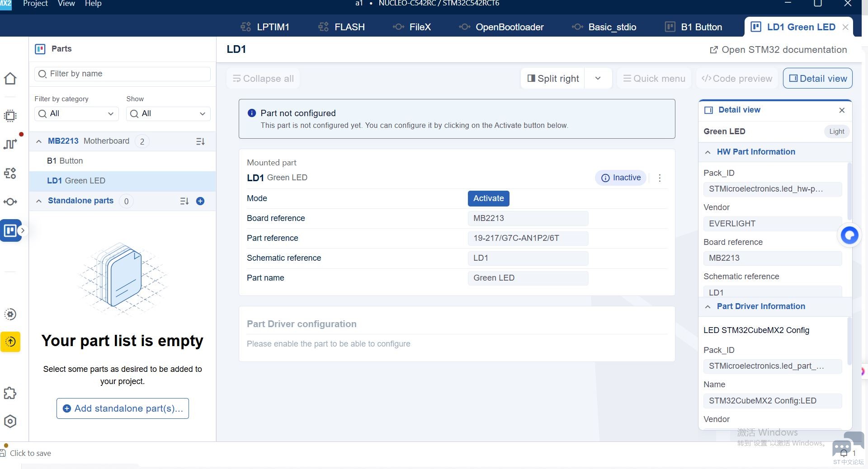868x469 pixels.
Task: Click the blue plus to add standalone part
Action: click(x=200, y=201)
